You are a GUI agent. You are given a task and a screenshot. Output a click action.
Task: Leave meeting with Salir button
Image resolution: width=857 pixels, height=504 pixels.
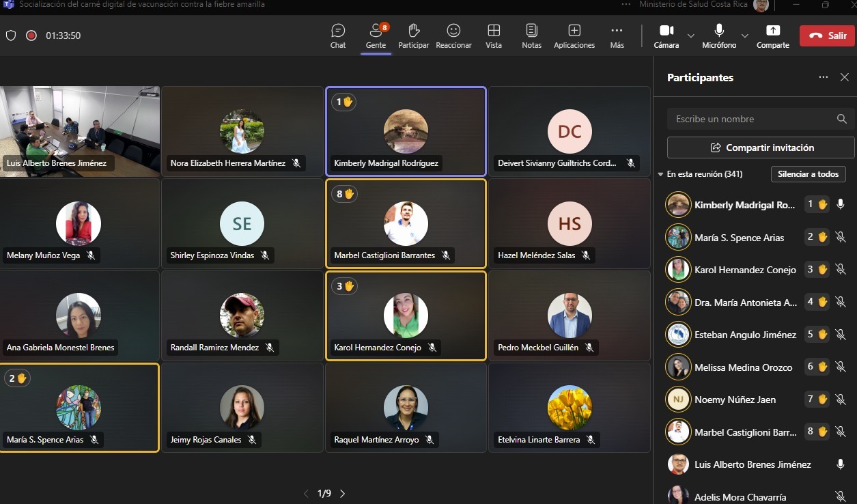click(x=827, y=36)
